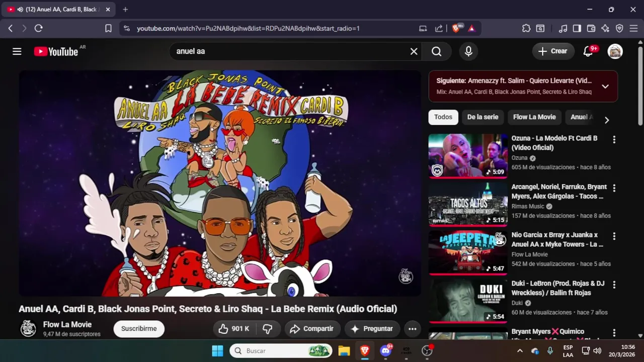Open more actions three-dot menu under video

tap(412, 329)
